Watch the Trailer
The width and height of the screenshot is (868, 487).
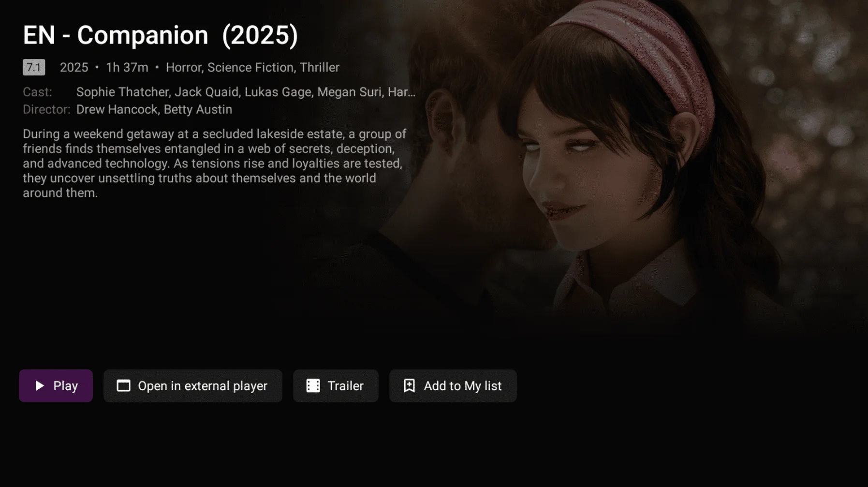(x=336, y=385)
